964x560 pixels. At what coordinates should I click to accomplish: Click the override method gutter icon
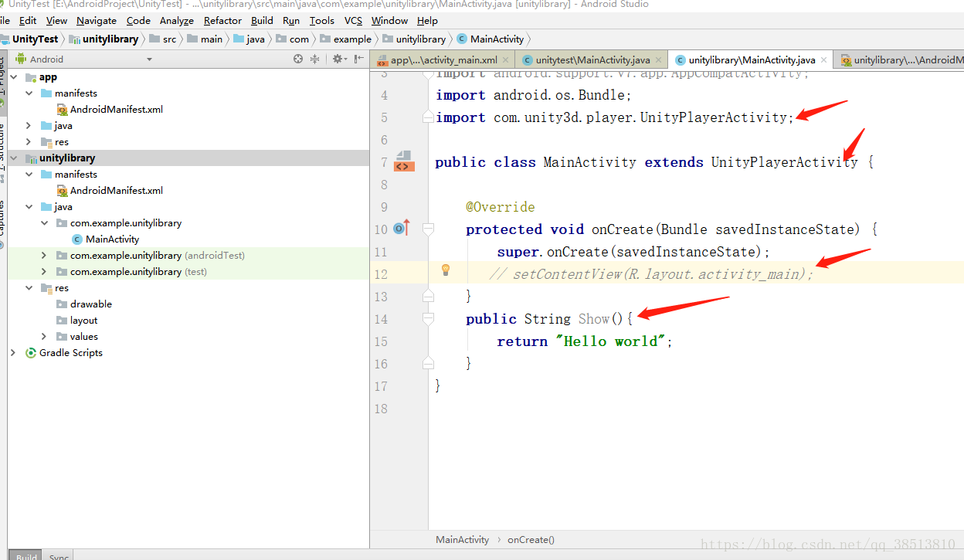pyautogui.click(x=401, y=228)
